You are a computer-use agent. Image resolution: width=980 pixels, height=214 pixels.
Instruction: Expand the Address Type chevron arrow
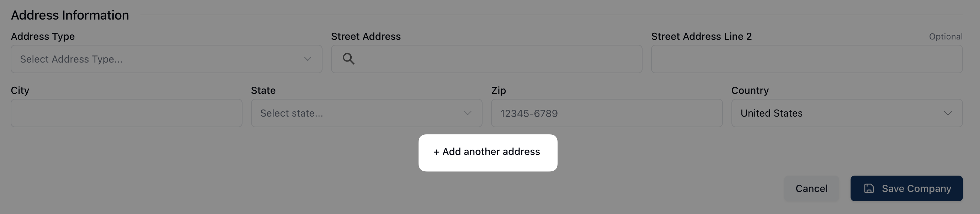click(307, 59)
